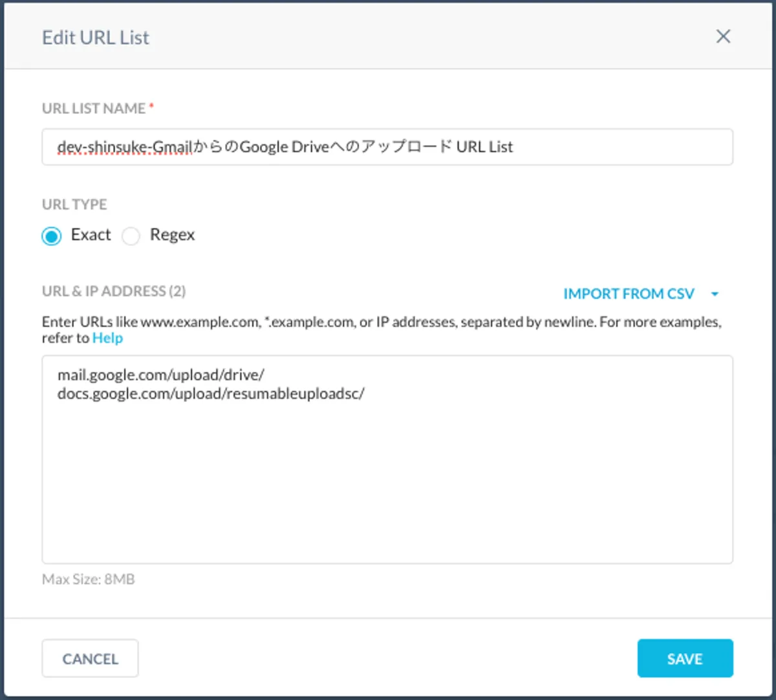This screenshot has height=700, width=776.
Task: Click the "URL LIST NAME" field label
Action: coord(94,109)
